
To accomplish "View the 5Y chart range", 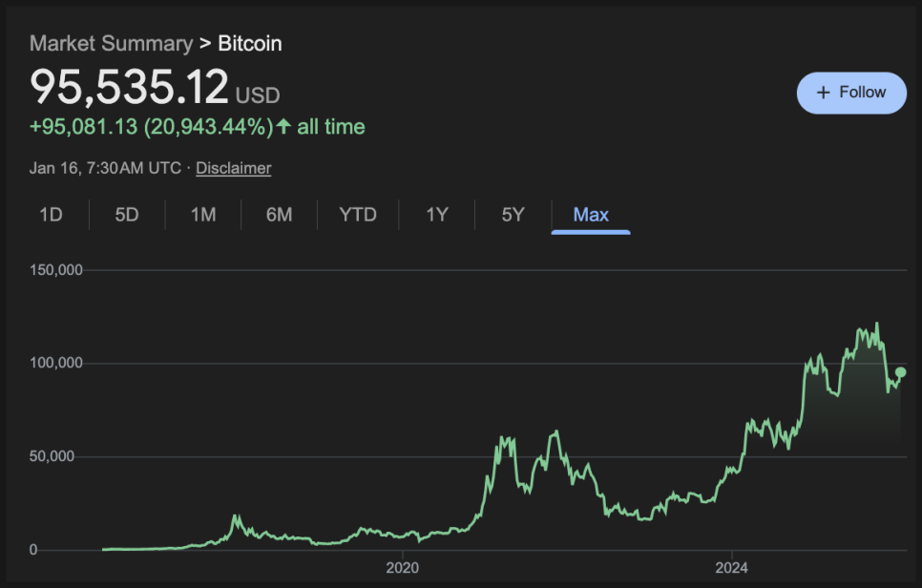I will pyautogui.click(x=513, y=215).
